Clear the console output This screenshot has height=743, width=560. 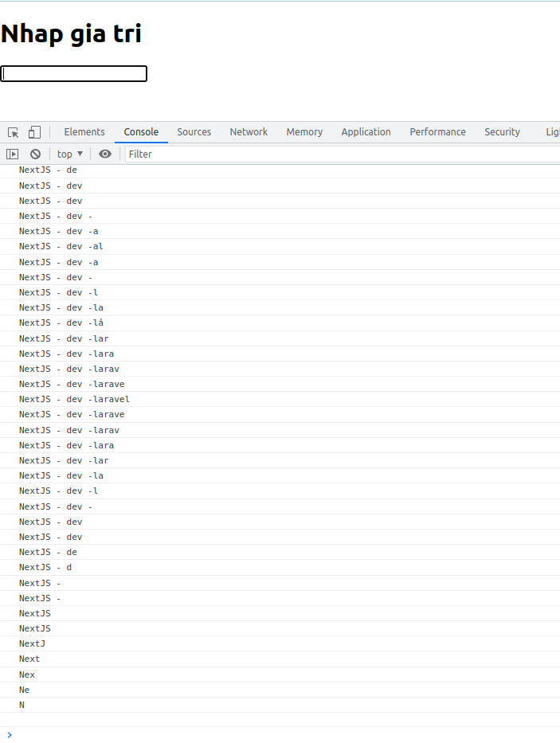(x=35, y=154)
